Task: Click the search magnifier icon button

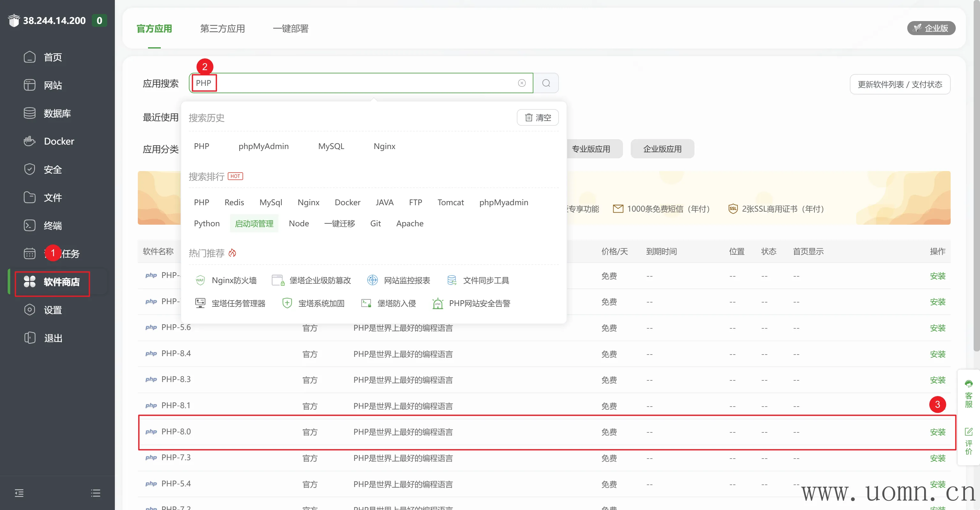Action: [x=546, y=83]
